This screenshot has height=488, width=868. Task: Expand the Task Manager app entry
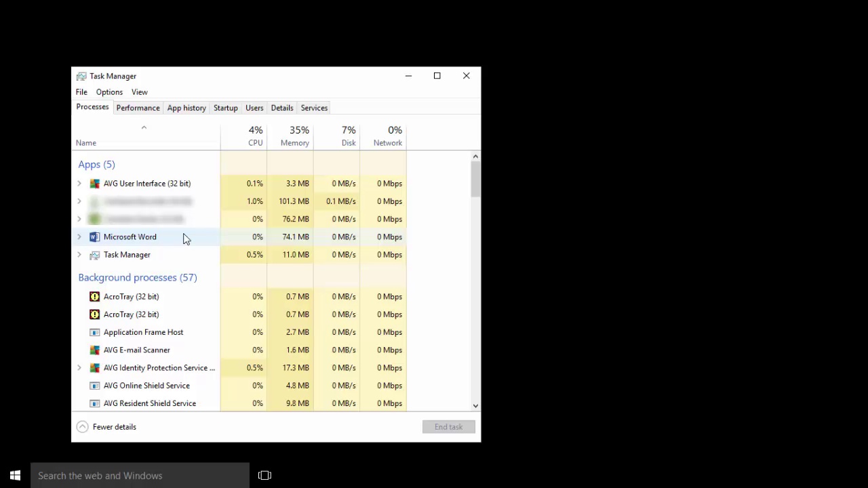pyautogui.click(x=79, y=255)
